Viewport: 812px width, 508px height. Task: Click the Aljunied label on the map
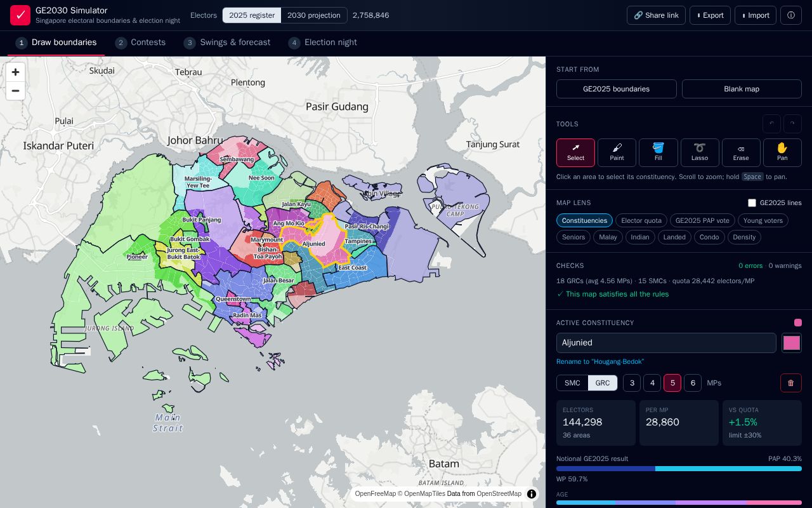point(313,244)
